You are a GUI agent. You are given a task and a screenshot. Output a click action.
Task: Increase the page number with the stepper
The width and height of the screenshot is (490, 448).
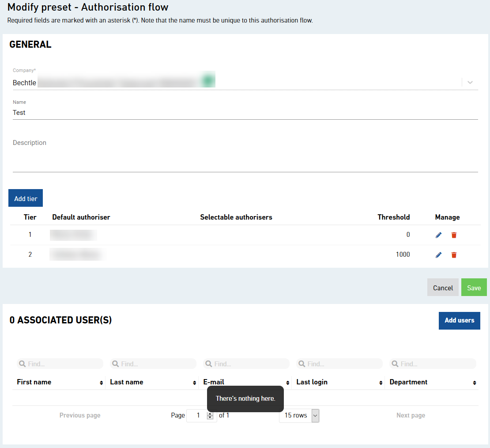tap(210, 414)
